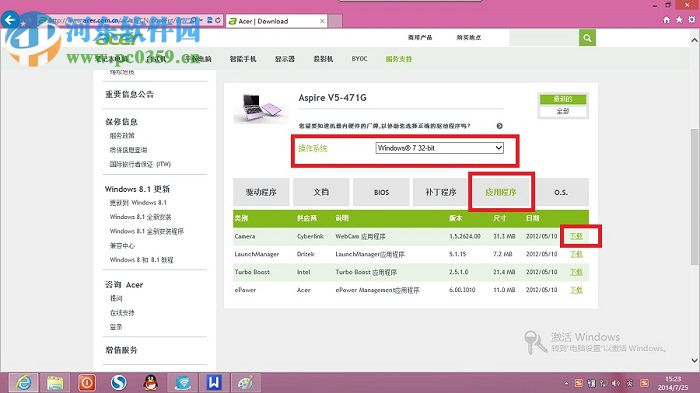The height and width of the screenshot is (393, 700).
Task: Open Windows 8 和 8.1 教程 sidebar link
Action: 142,260
